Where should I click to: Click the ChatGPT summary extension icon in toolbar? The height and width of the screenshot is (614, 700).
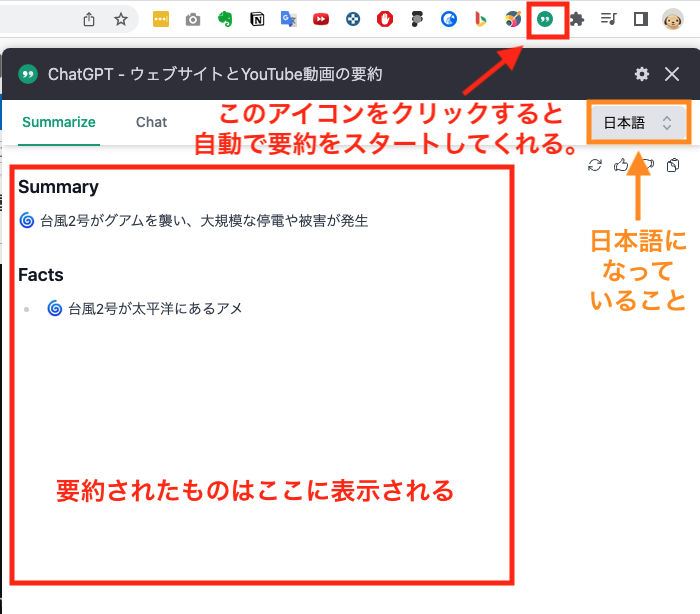coord(545,19)
